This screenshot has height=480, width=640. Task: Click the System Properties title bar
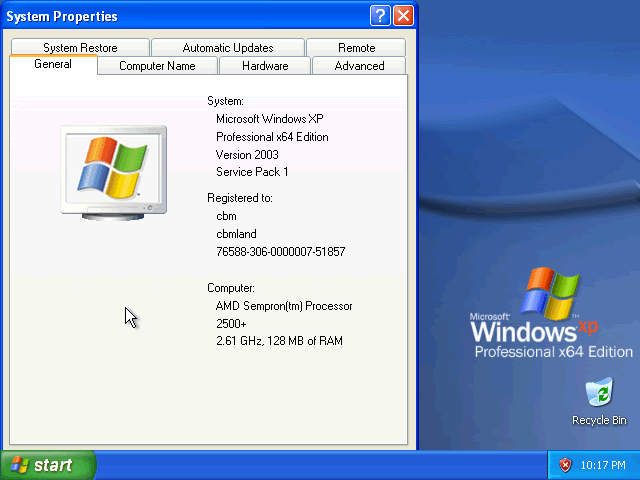coord(186,16)
